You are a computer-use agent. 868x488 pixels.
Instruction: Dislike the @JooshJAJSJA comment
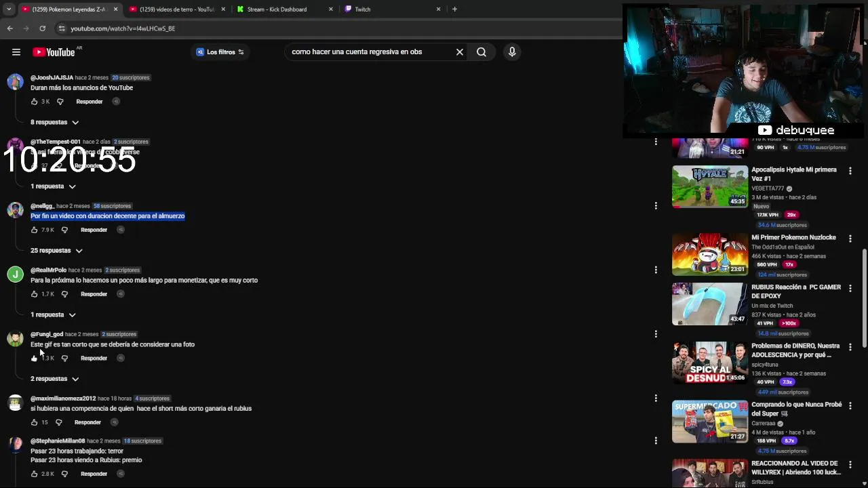coord(60,102)
